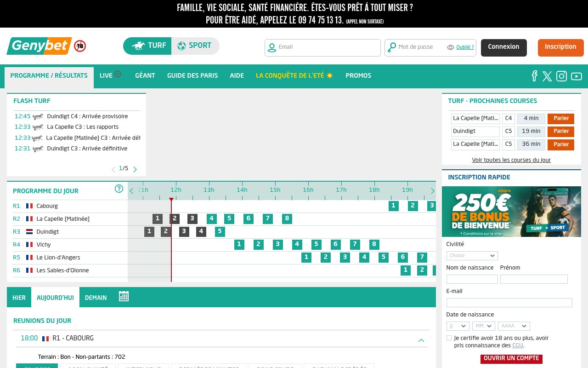
Task: Select race 1 of Les Sables-d'Olonne
Action: [405, 270]
